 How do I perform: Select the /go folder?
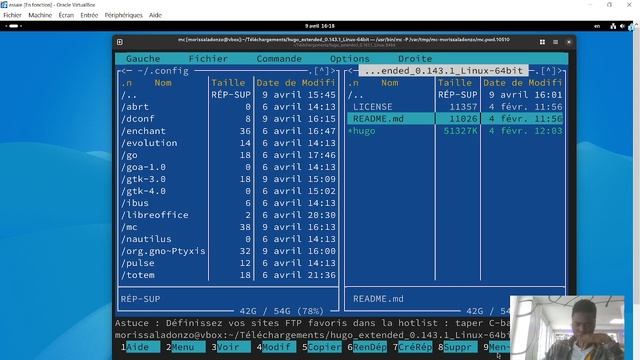(x=228, y=155)
